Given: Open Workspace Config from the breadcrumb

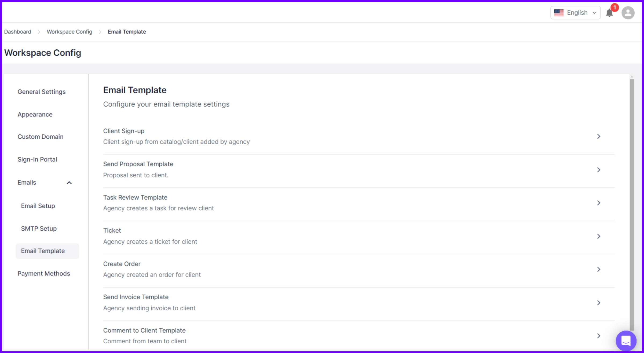Looking at the screenshot, I should pyautogui.click(x=69, y=32).
